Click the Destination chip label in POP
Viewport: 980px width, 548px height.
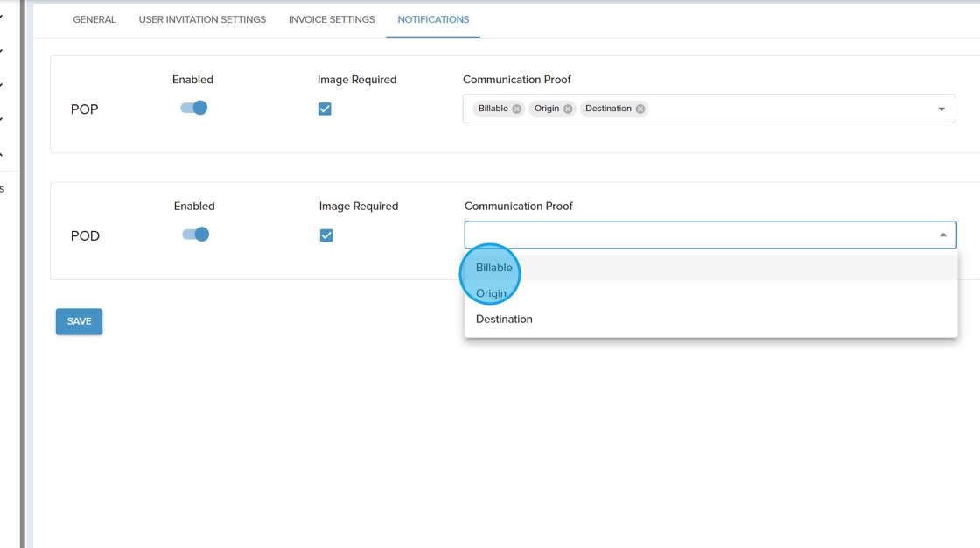[x=608, y=109]
